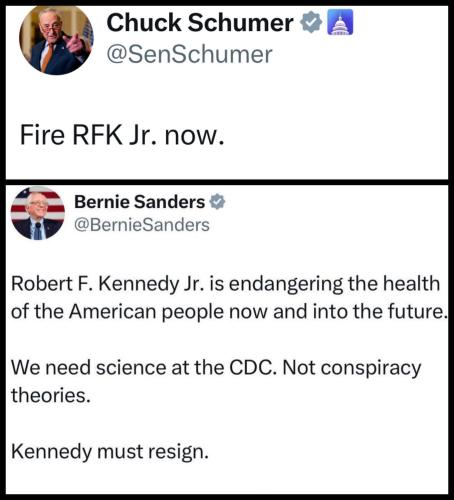Open the @SenSchumer handle link
Image resolution: width=454 pixels, height=500 pixels.
point(189,54)
